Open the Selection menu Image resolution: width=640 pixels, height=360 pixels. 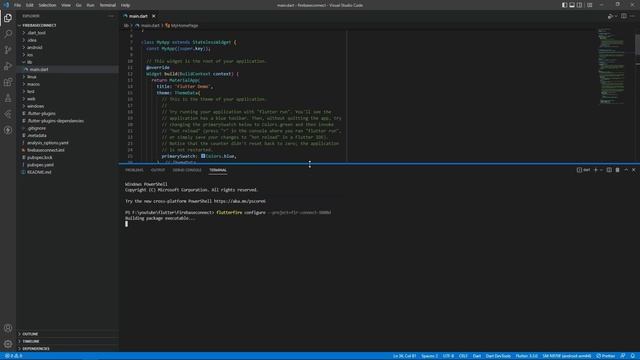[x=47, y=5]
